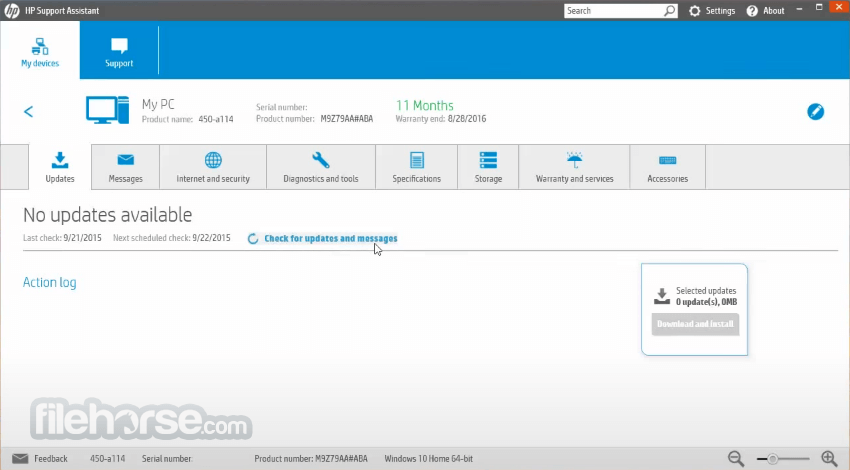Maximize the HP Support Assistant window

pyautogui.click(x=819, y=8)
